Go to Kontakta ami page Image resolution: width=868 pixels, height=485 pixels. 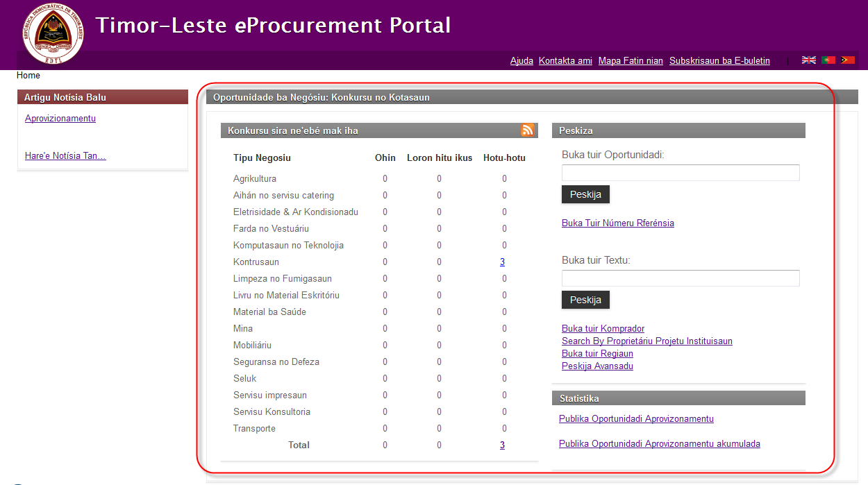pyautogui.click(x=565, y=61)
